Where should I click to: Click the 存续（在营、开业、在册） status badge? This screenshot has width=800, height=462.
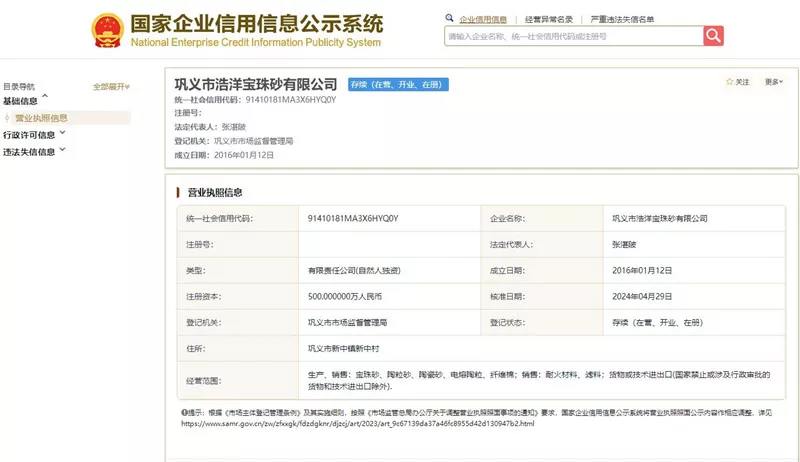tap(398, 85)
